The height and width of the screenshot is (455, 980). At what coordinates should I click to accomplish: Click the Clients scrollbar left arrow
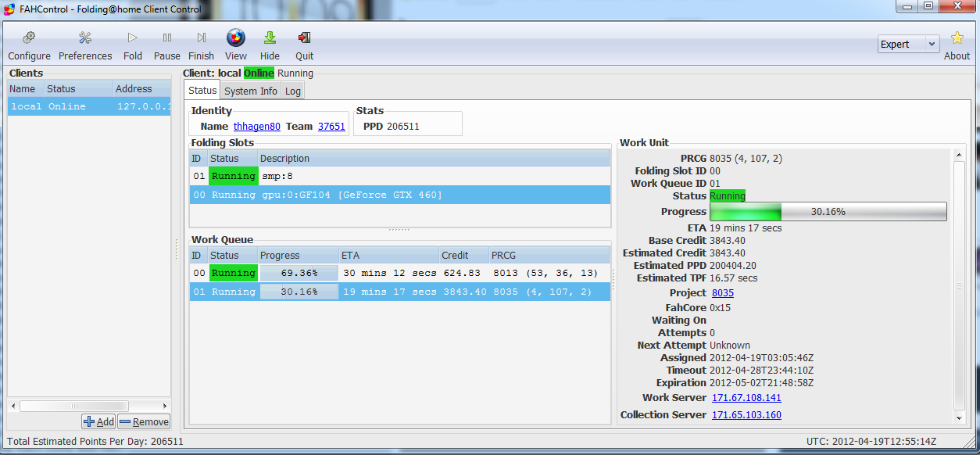14,406
